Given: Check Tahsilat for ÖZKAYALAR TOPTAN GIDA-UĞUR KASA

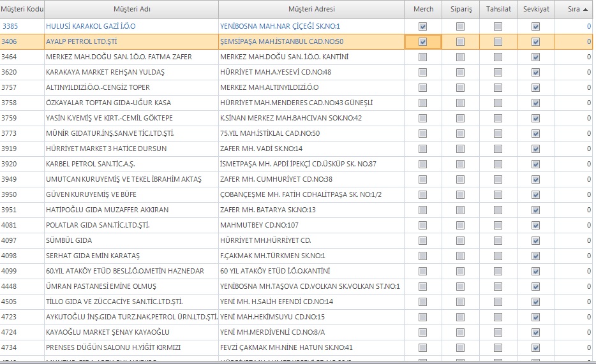Looking at the screenshot, I should pyautogui.click(x=498, y=103).
